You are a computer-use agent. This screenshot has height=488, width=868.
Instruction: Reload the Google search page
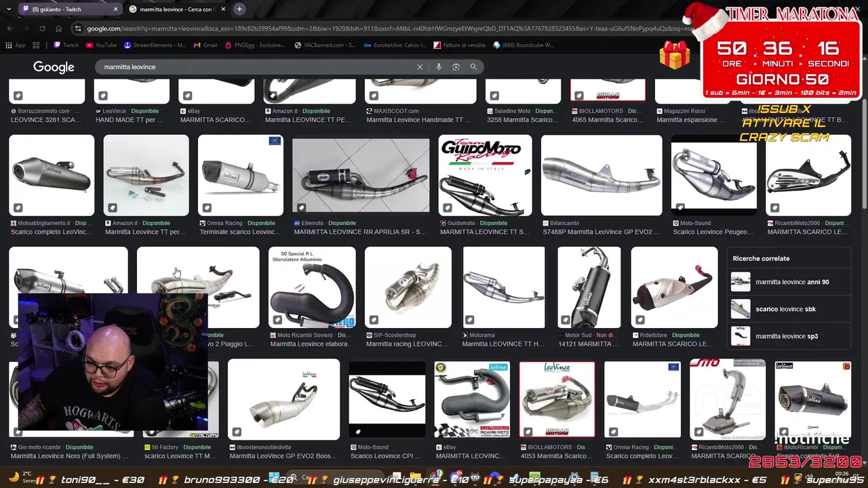(42, 28)
